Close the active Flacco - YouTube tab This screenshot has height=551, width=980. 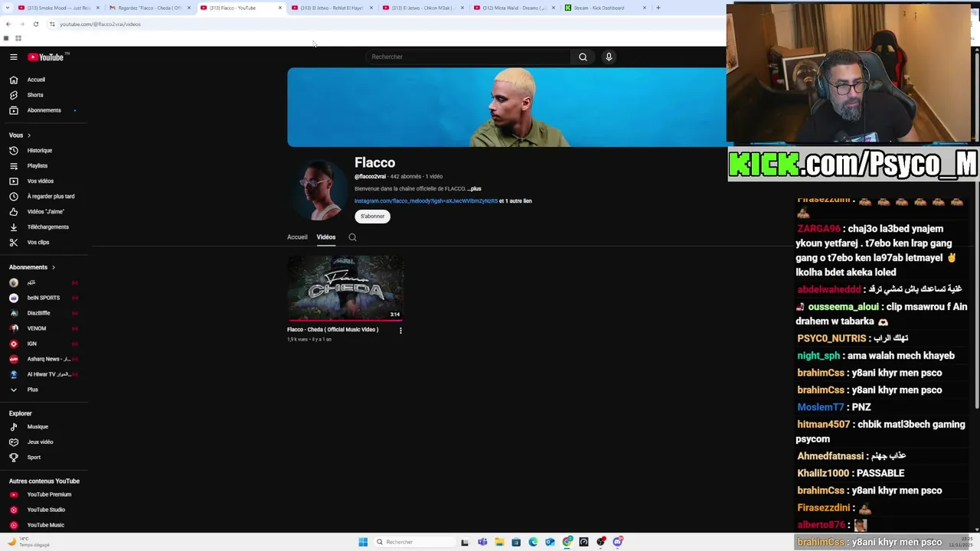[x=280, y=8]
